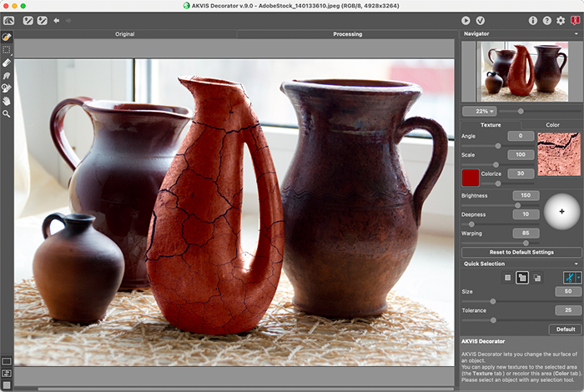Click the red Colorize color swatch
Image resolution: width=584 pixels, height=392 pixels.
470,177
